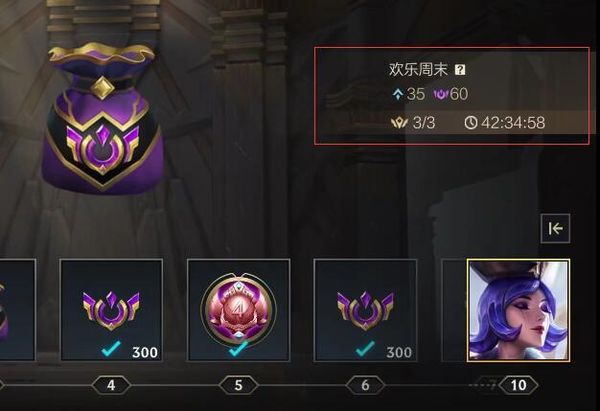Image resolution: width=600 pixels, height=411 pixels.
Task: Click the claimed checkmark on level 6 reward
Action: click(x=365, y=349)
